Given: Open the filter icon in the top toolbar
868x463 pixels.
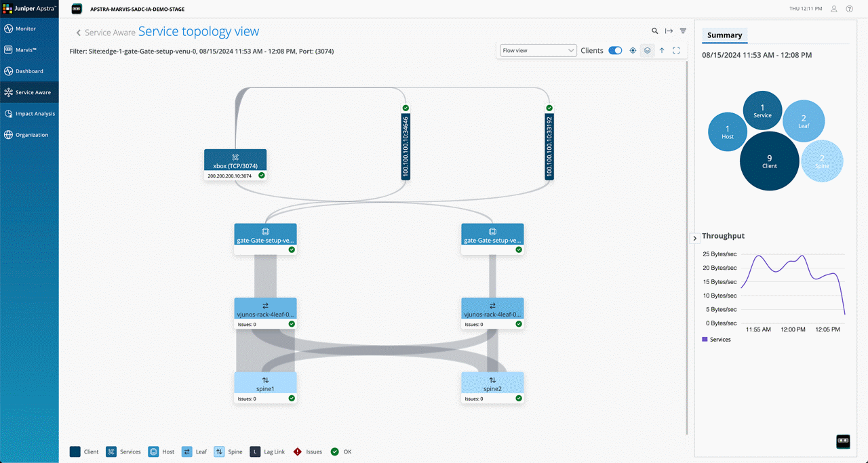Looking at the screenshot, I should (x=683, y=31).
